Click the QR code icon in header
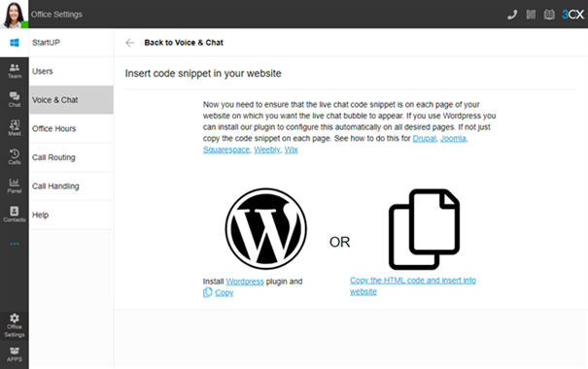This screenshot has height=369, width=588. coord(531,15)
